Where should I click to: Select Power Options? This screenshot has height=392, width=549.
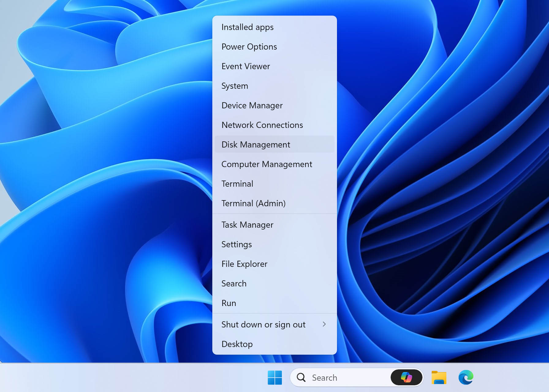coord(249,47)
